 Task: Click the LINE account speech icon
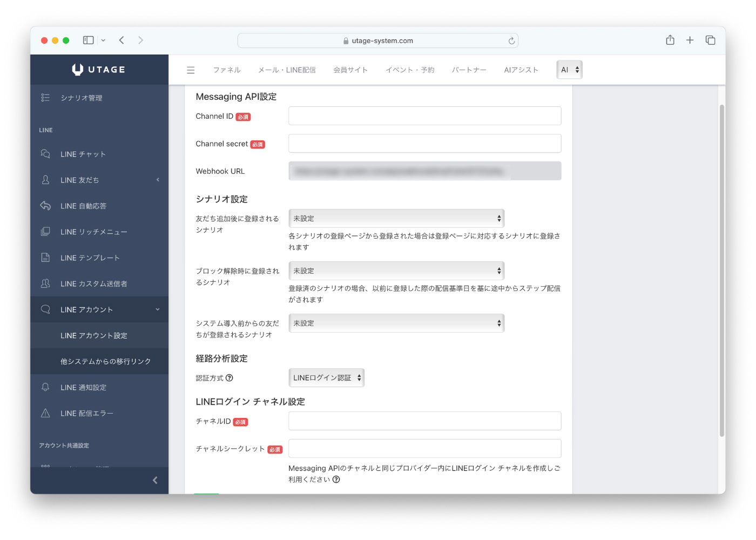point(45,309)
